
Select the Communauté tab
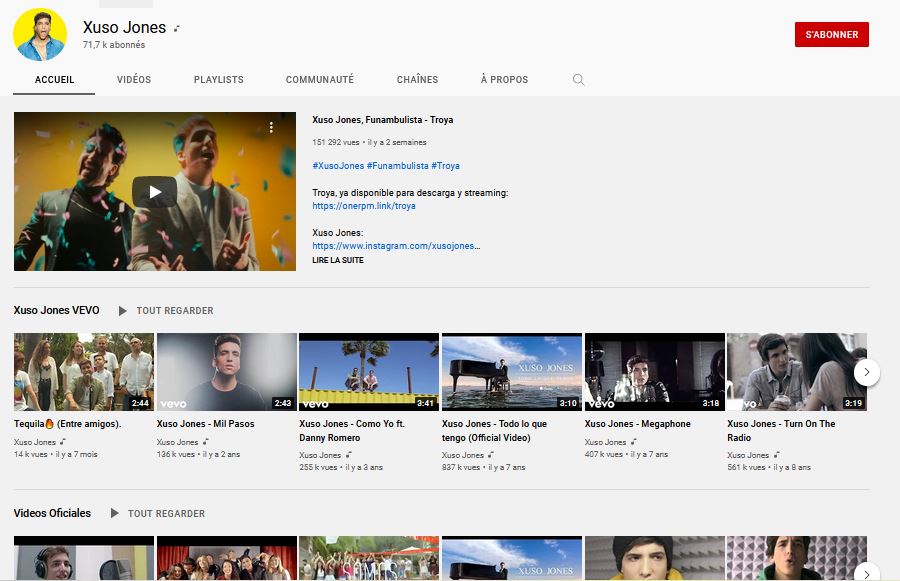pos(320,80)
